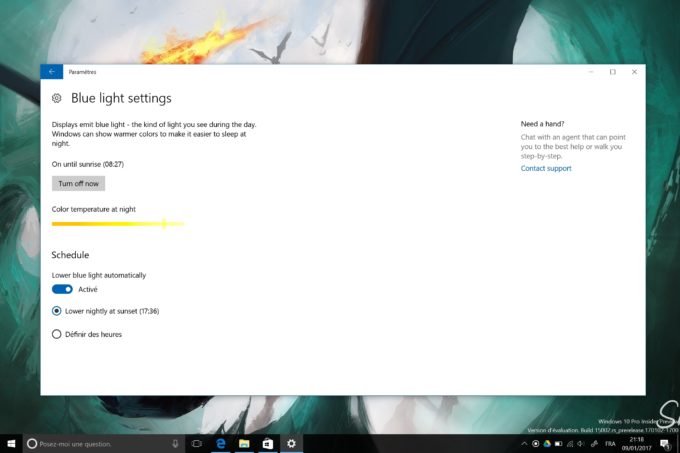Open Google Drive tray icon
This screenshot has width=680, height=453.
pos(547,443)
